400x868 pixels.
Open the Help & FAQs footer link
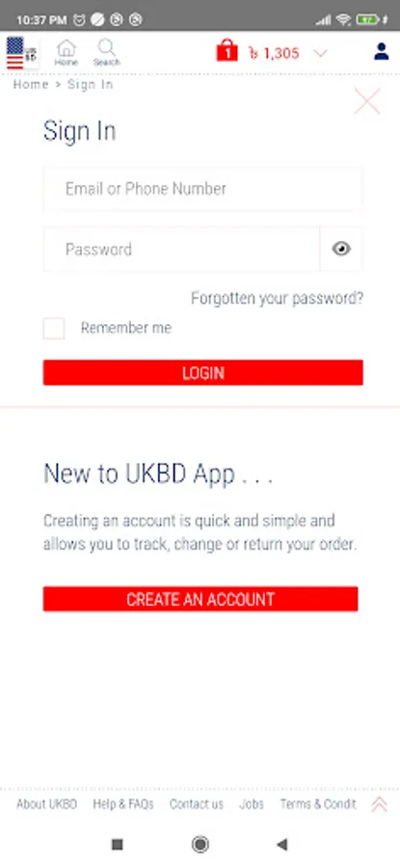(122, 804)
